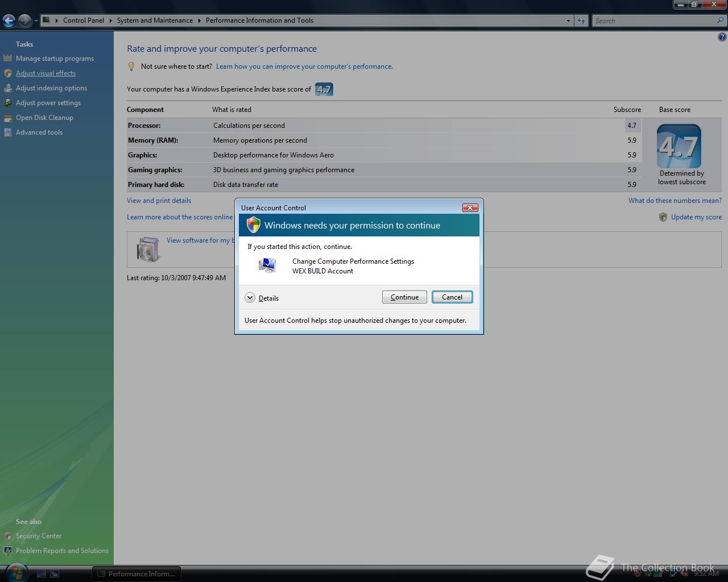The height and width of the screenshot is (582, 728).
Task: Click the search magnifier icon
Action: (x=721, y=20)
